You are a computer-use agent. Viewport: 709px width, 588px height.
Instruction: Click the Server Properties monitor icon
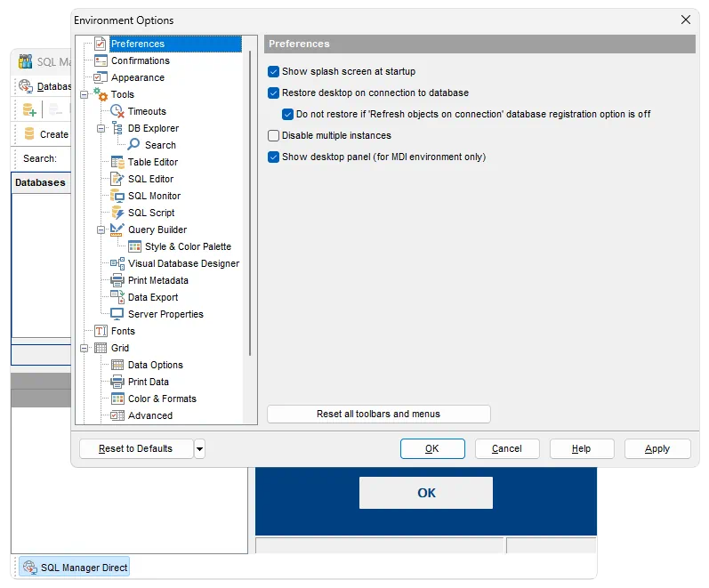pyautogui.click(x=117, y=314)
